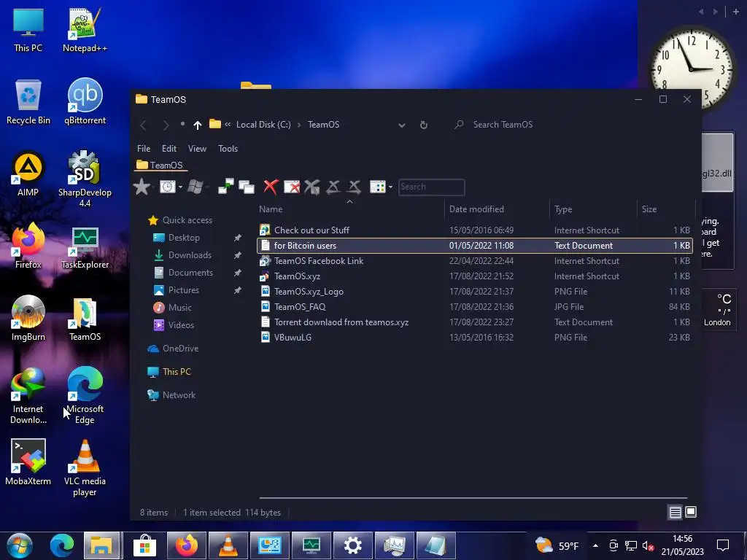Viewport: 747px width, 560px height.
Task: Click the toolbar Search box
Action: coord(431,187)
